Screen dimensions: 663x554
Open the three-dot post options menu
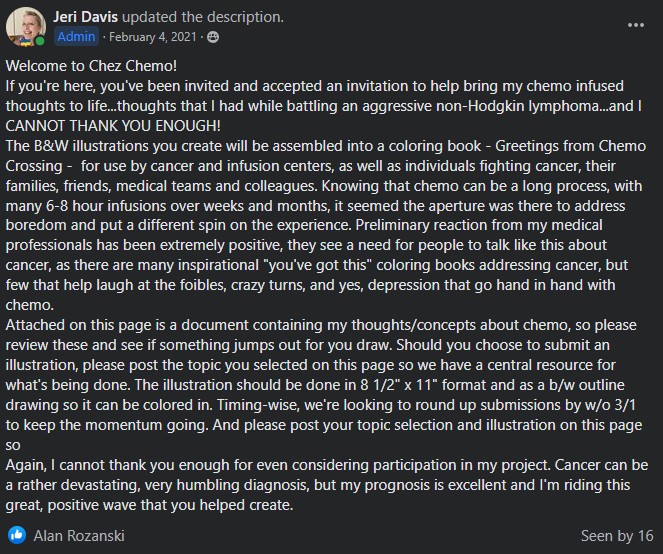(636, 24)
